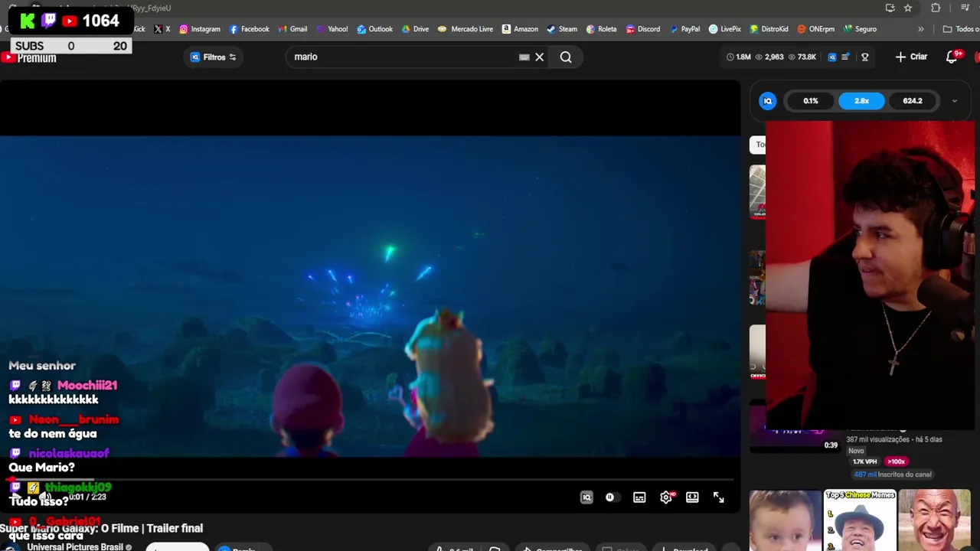This screenshot has width=980, height=551.
Task: Open the Amazon bookmark
Action: click(520, 29)
